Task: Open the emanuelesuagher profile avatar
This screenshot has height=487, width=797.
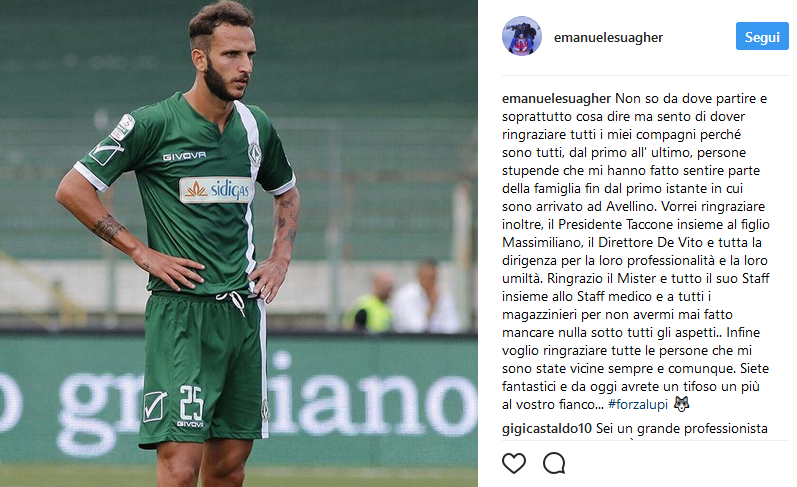Action: (x=522, y=36)
